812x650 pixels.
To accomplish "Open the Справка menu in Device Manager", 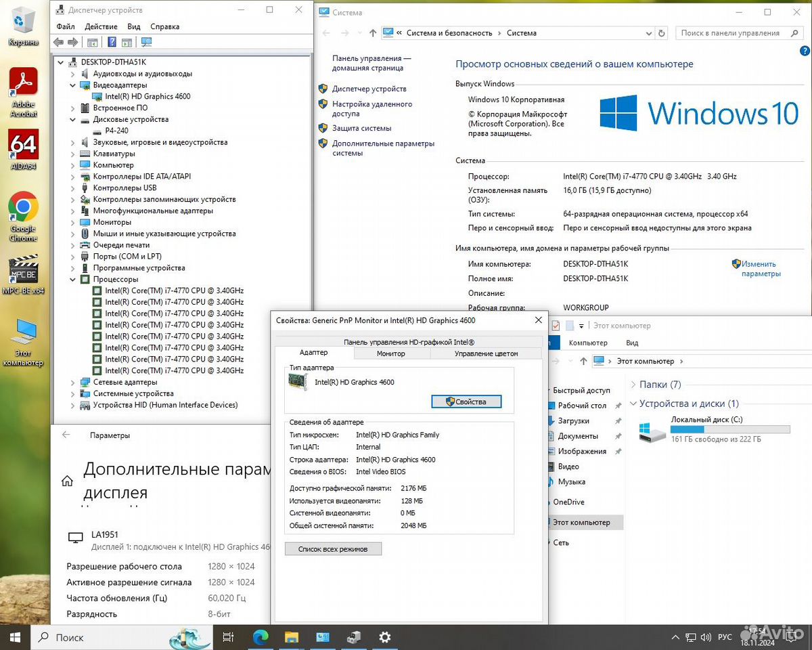I will (165, 26).
